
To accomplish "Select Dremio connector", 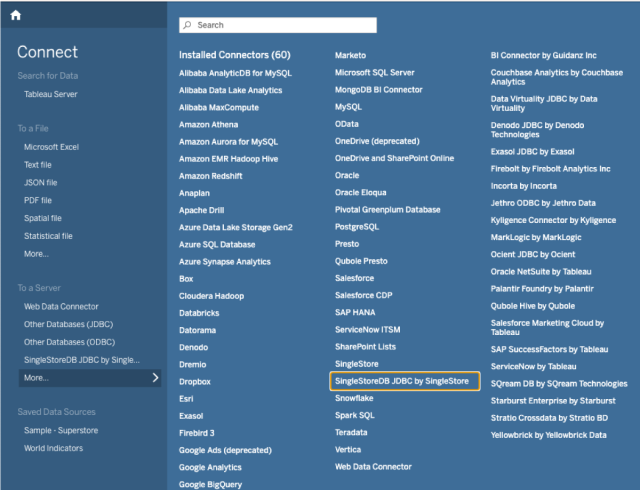I will [193, 365].
